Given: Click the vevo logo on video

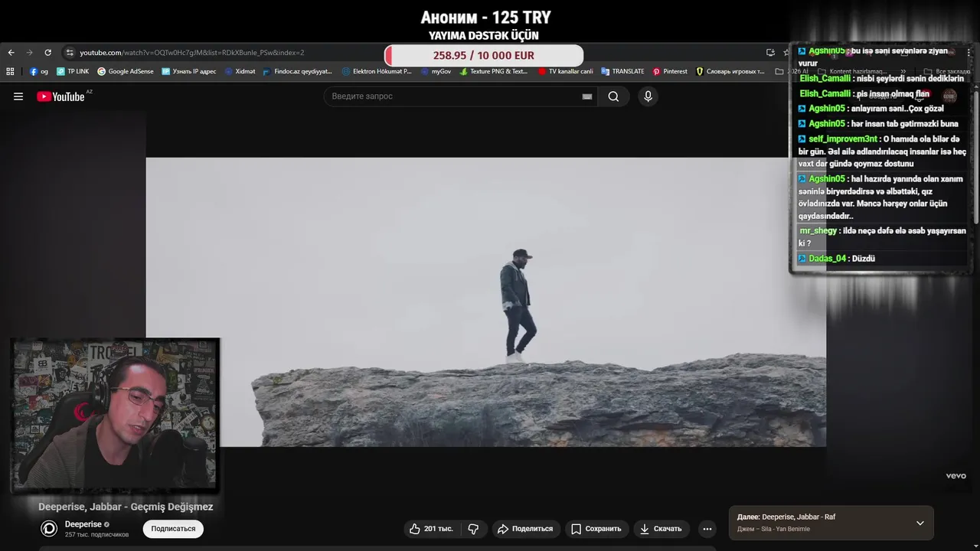Looking at the screenshot, I should pyautogui.click(x=955, y=476).
